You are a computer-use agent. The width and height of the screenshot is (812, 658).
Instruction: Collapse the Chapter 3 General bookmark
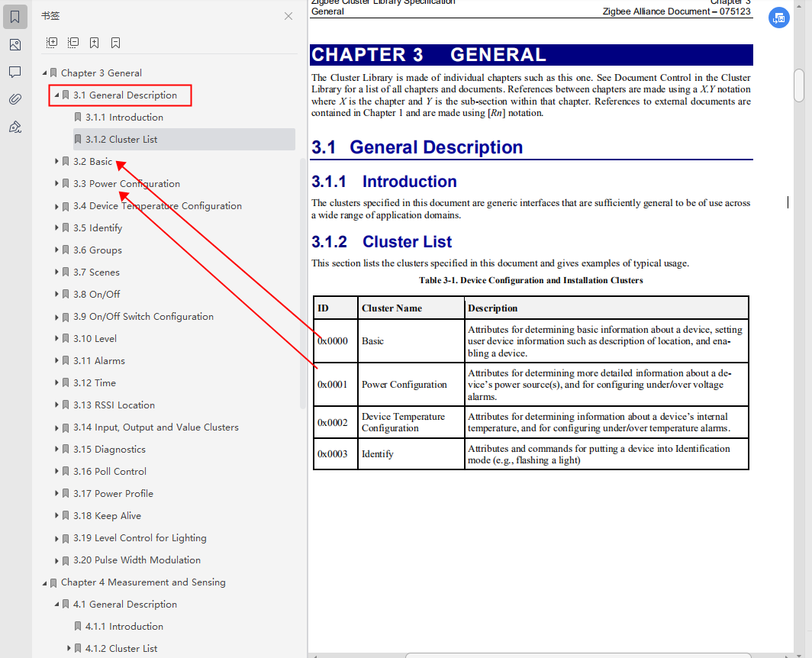[x=45, y=73]
